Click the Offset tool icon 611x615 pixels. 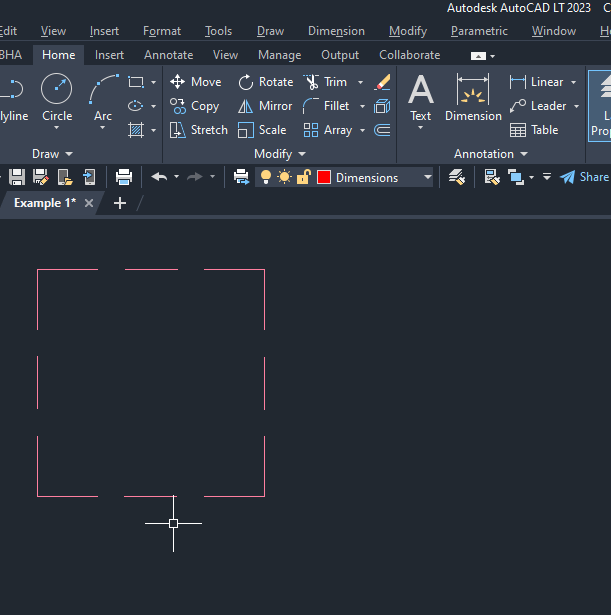[382, 130]
